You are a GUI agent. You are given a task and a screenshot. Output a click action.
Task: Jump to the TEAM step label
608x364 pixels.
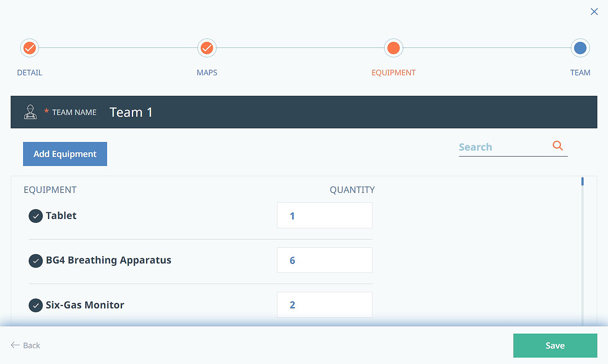tap(580, 73)
